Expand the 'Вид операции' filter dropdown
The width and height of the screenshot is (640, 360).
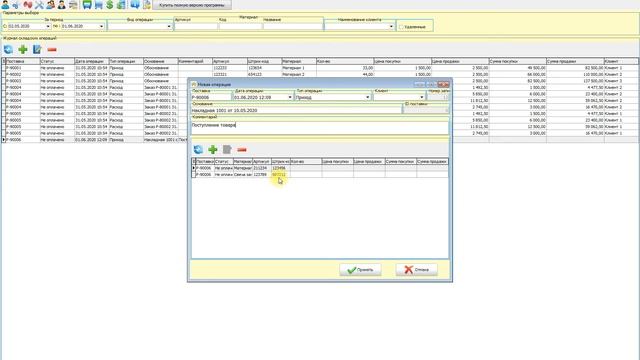pos(169,27)
